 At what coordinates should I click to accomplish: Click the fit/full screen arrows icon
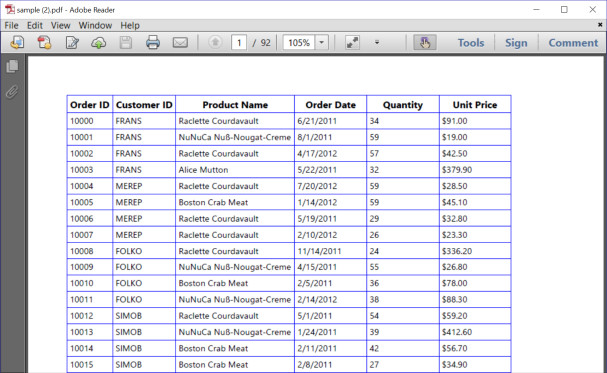point(352,43)
